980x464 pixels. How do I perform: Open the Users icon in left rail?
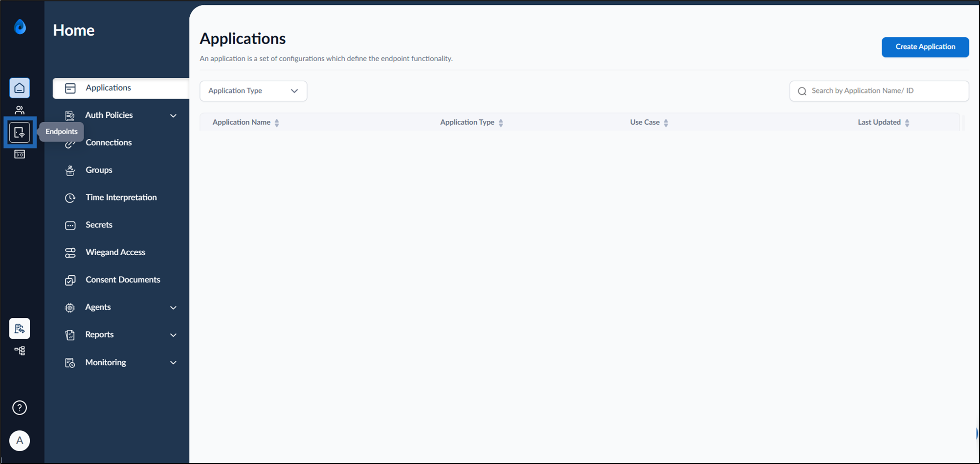pyautogui.click(x=20, y=110)
